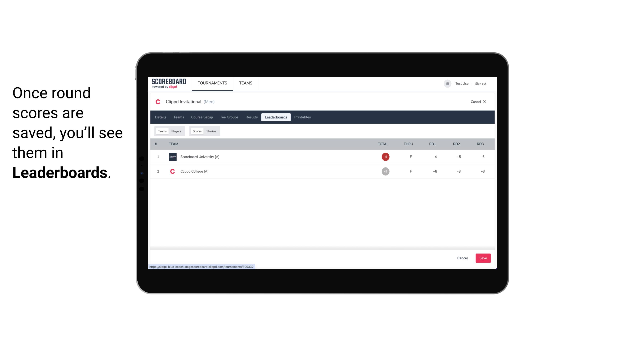Select the Scores filter button
644x346 pixels.
197,131
